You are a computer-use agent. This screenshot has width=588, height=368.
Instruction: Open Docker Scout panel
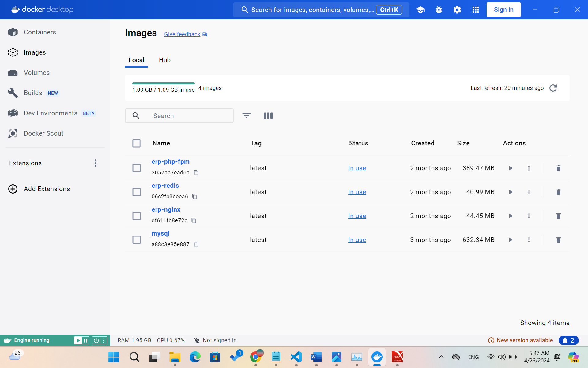click(43, 133)
